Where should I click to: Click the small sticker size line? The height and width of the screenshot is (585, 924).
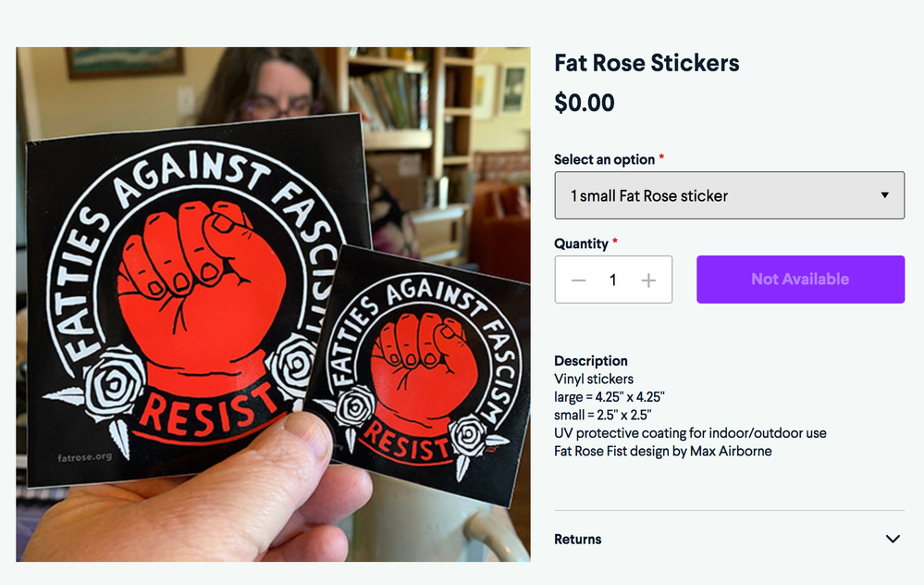(x=603, y=415)
